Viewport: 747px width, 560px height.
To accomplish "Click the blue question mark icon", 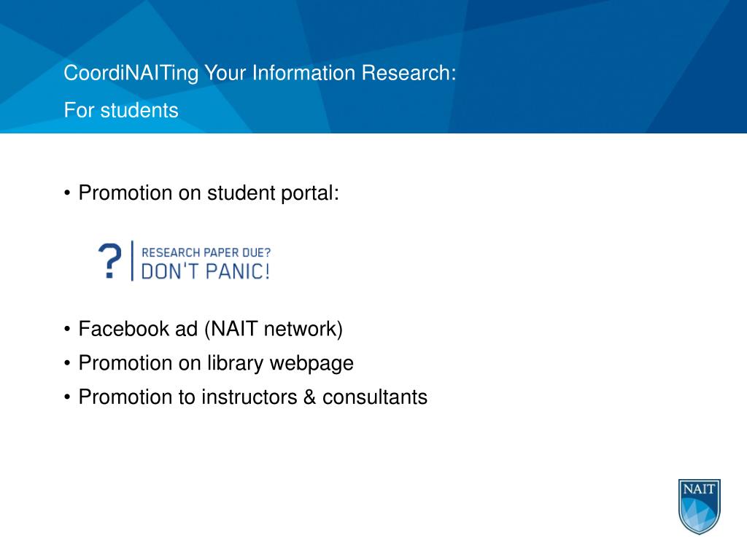I will pos(110,261).
